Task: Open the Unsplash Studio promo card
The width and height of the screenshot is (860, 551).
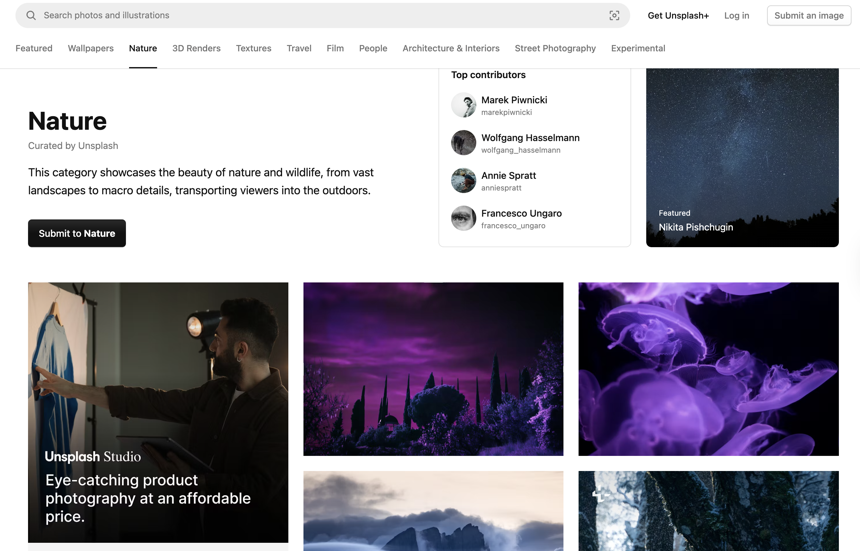Action: tap(158, 412)
